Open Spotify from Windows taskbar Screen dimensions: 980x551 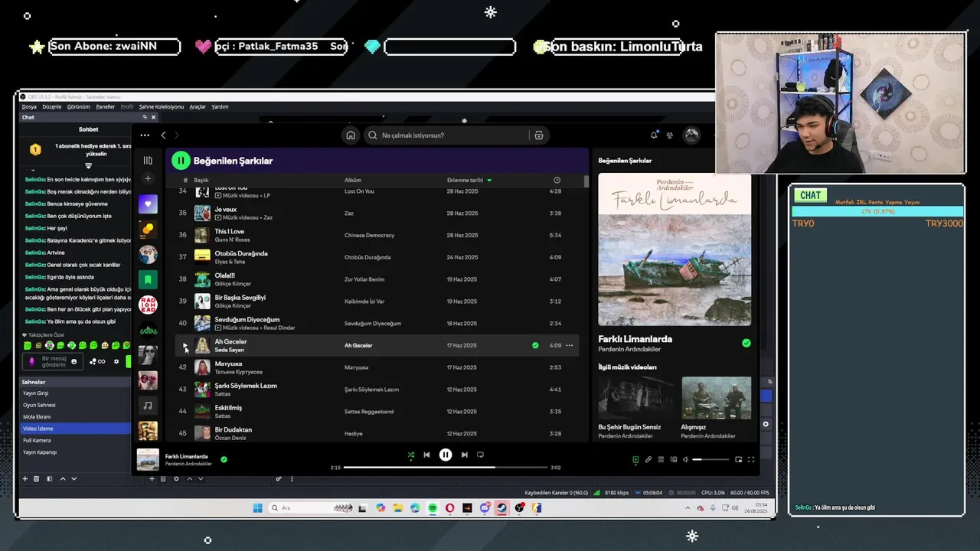[433, 508]
